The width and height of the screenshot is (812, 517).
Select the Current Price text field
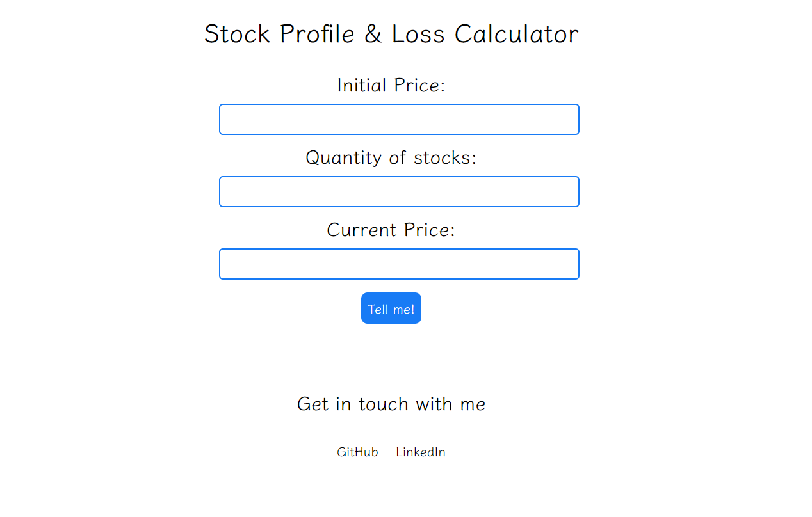(x=399, y=264)
